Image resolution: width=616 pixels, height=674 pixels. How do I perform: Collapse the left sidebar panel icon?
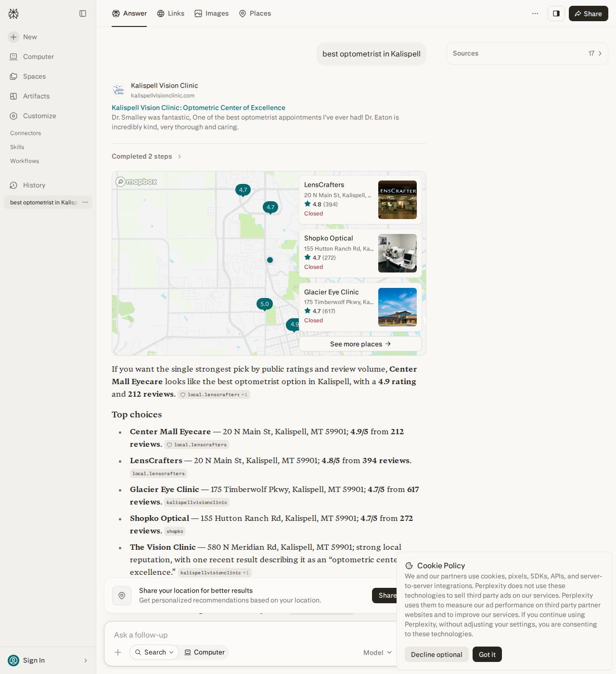click(x=83, y=13)
